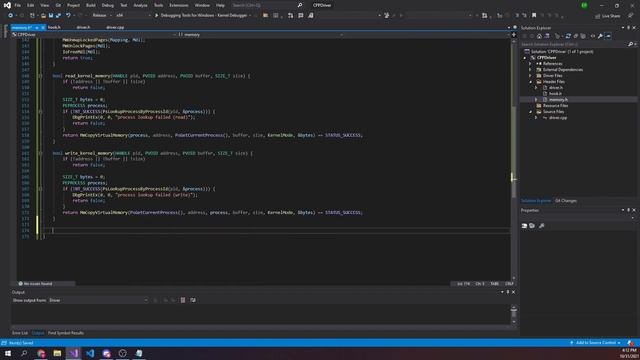640x360 pixels.
Task: Click the green account badge icon
Action: [584, 5]
